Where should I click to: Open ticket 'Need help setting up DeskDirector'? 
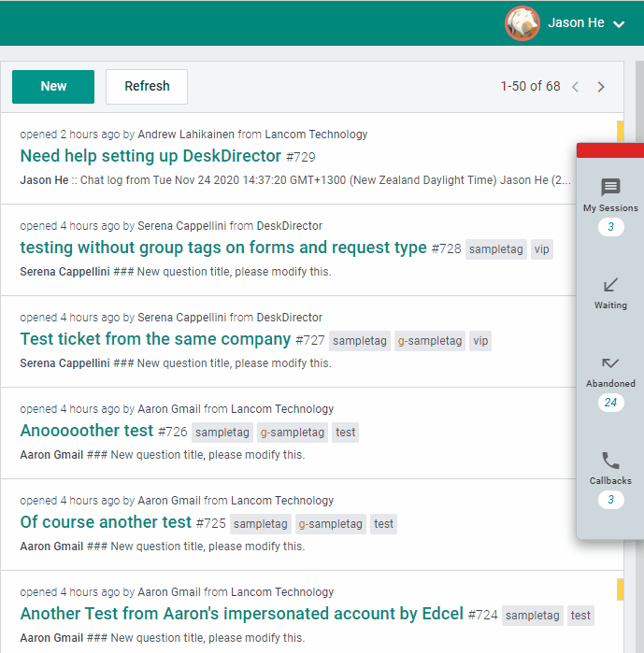150,156
